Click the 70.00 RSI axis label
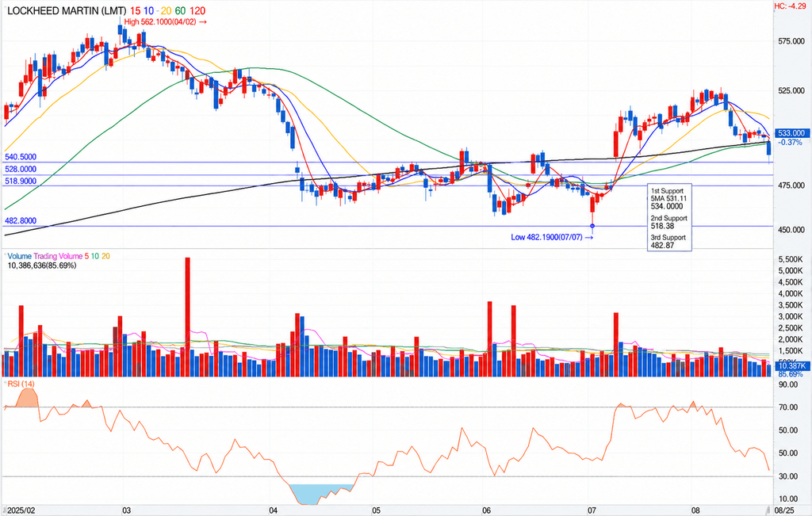 tap(788, 407)
